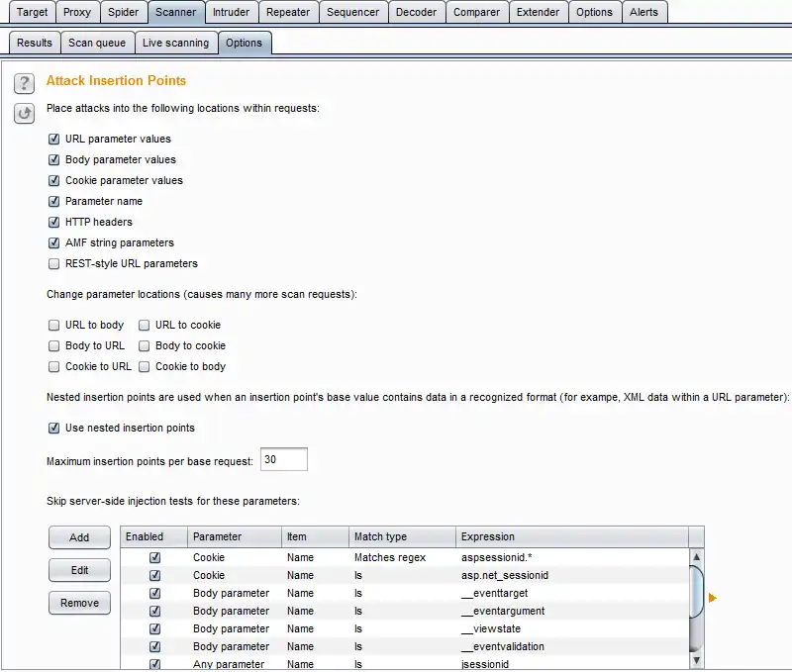The width and height of the screenshot is (792, 672).
Task: Open the Live scanning sub-tab
Action: pyautogui.click(x=175, y=43)
